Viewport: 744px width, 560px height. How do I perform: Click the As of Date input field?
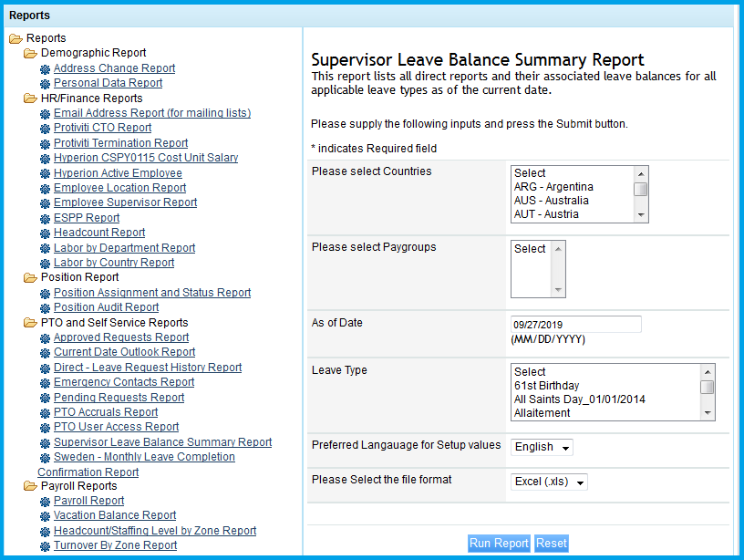click(x=575, y=325)
